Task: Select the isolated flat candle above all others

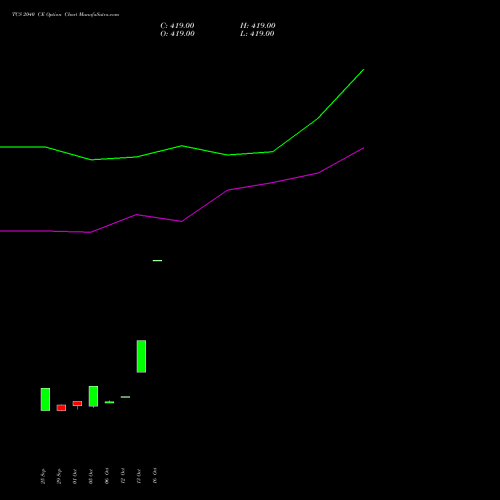Action: click(157, 261)
